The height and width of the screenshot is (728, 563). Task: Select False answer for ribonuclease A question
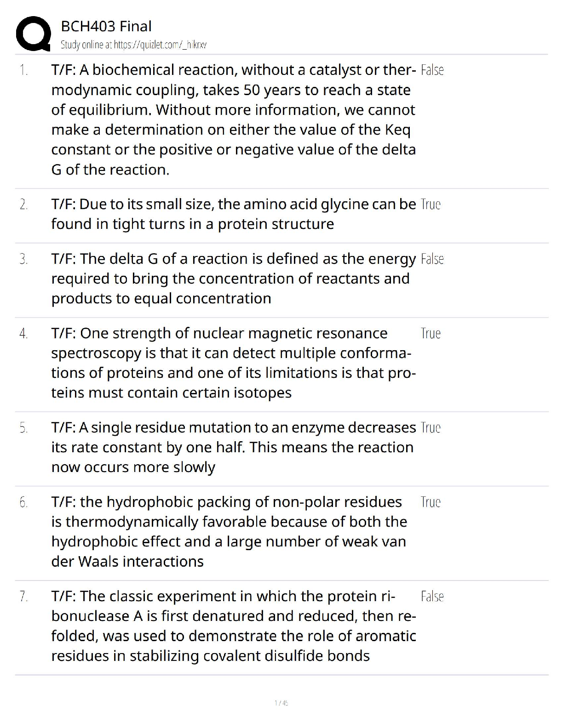tap(432, 597)
